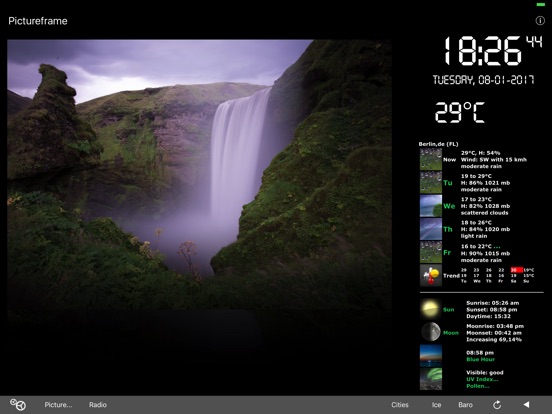Tap the Visible: good text
This screenshot has height=414, width=552.
coord(485,372)
